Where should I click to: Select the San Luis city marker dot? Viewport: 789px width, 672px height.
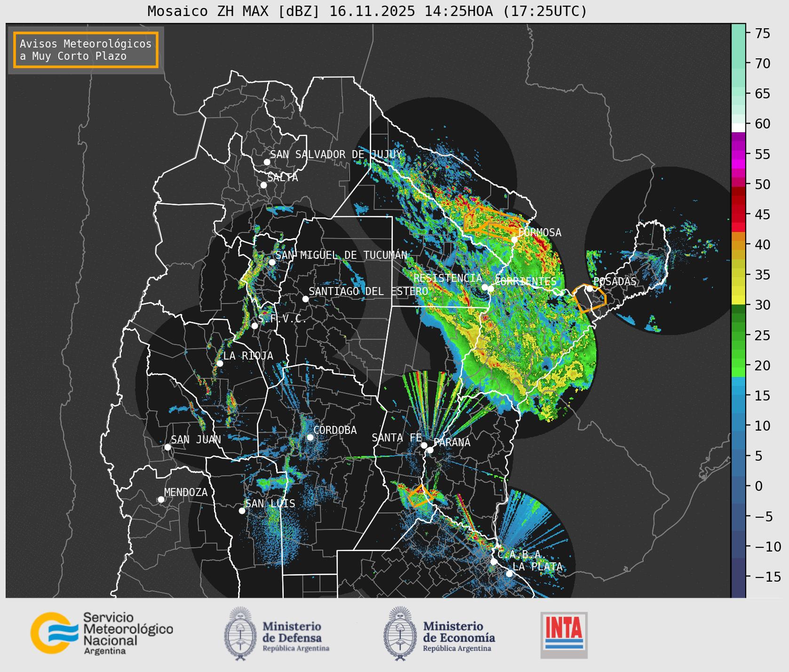(242, 511)
